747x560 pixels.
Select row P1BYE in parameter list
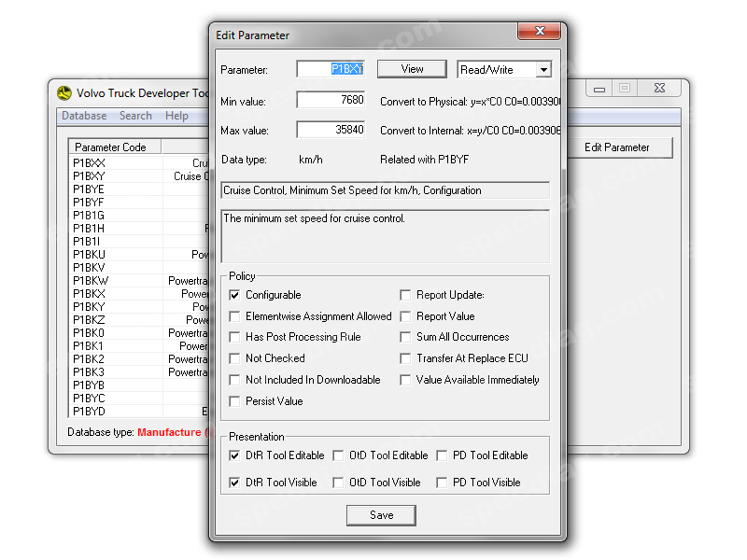pyautogui.click(x=139, y=189)
